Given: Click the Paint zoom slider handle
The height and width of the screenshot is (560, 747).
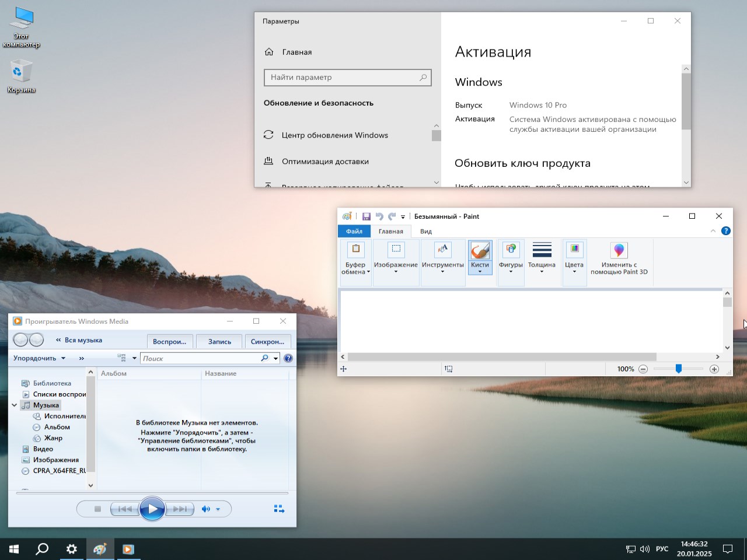Looking at the screenshot, I should tap(679, 369).
